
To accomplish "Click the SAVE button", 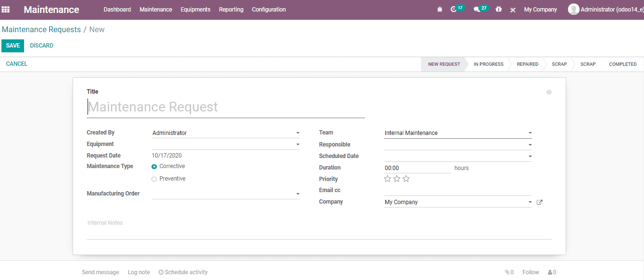I will click(x=13, y=45).
